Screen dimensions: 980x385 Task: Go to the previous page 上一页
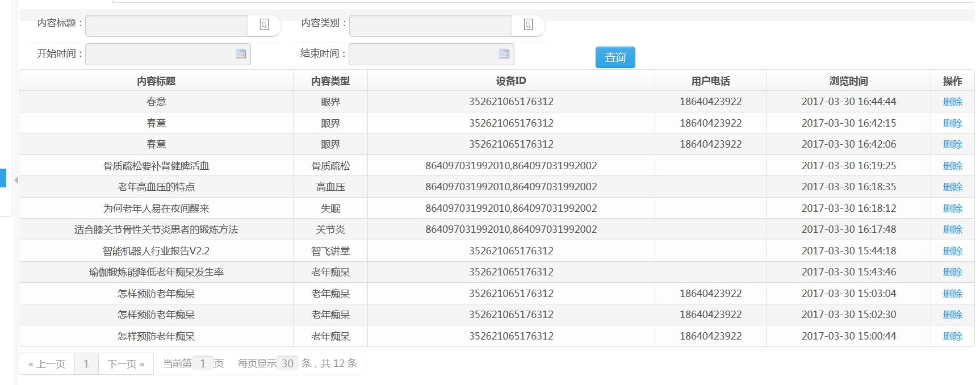pos(47,364)
